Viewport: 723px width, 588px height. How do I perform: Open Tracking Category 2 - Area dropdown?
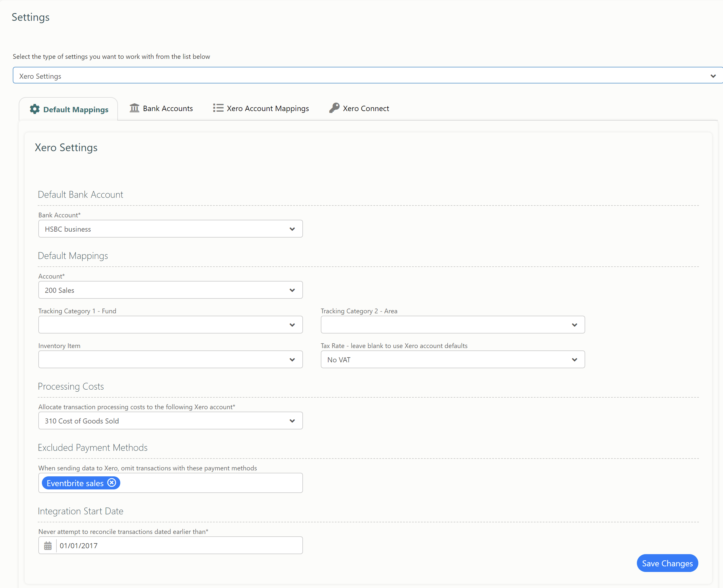453,325
